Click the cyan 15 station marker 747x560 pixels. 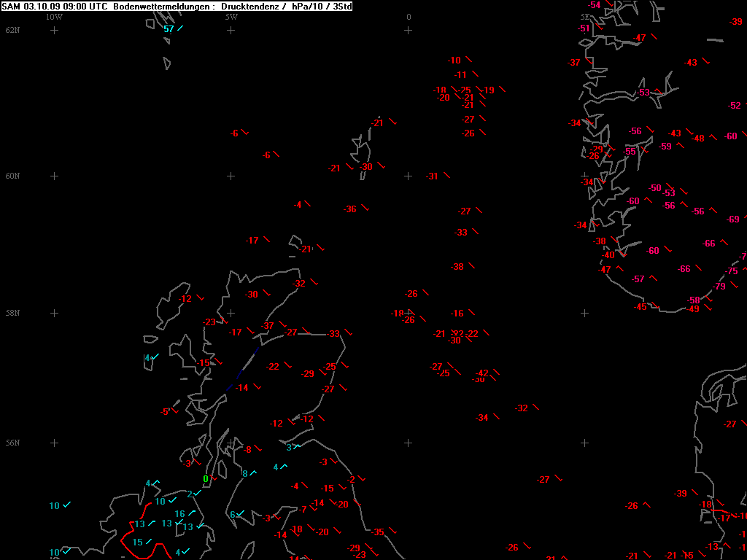[x=137, y=542]
